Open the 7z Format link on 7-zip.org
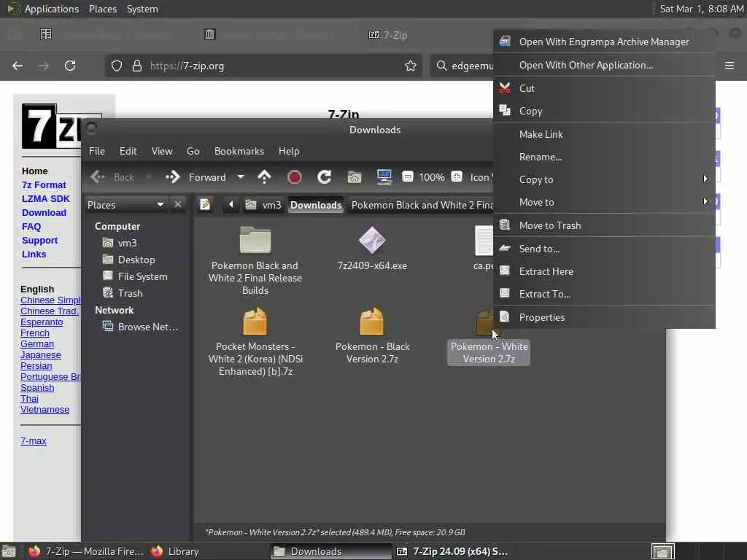The height and width of the screenshot is (560, 747). 44,184
